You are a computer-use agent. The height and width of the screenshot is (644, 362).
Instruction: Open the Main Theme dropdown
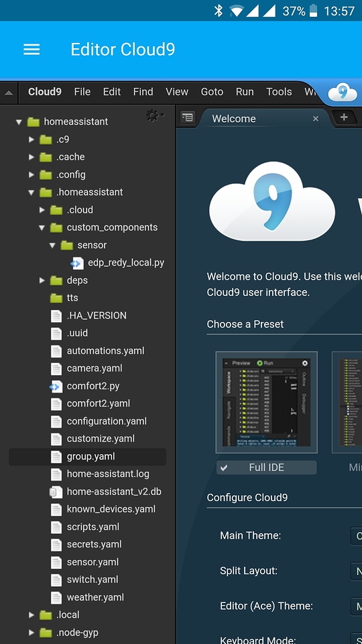[356, 535]
